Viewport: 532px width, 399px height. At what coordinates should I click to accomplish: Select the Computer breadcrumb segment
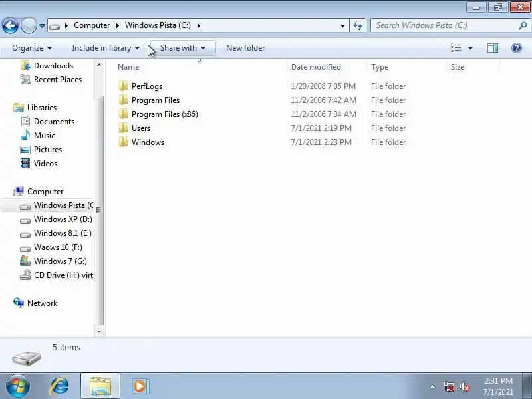tap(92, 25)
